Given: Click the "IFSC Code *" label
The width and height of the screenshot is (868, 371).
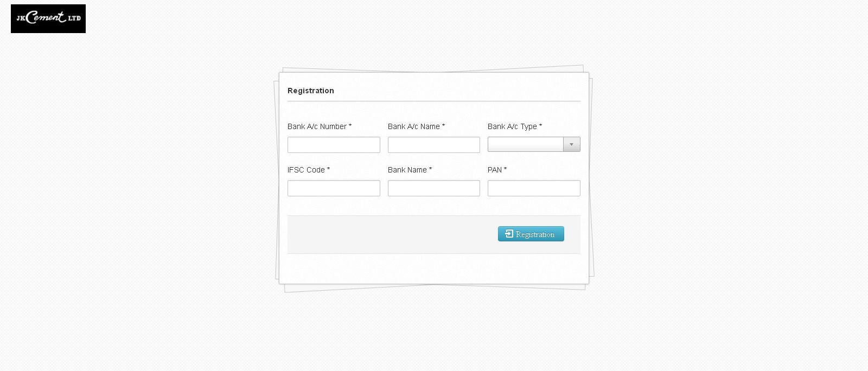Looking at the screenshot, I should click(309, 170).
